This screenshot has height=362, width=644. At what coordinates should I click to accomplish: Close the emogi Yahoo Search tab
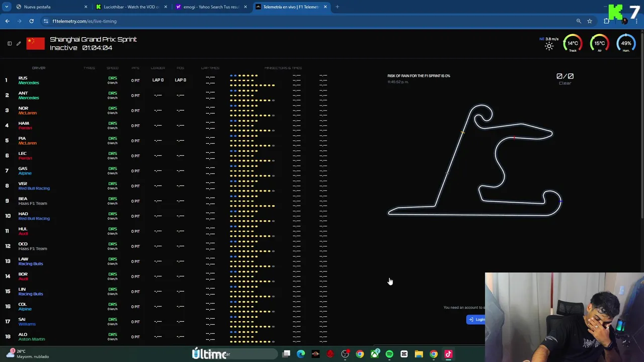(246, 7)
